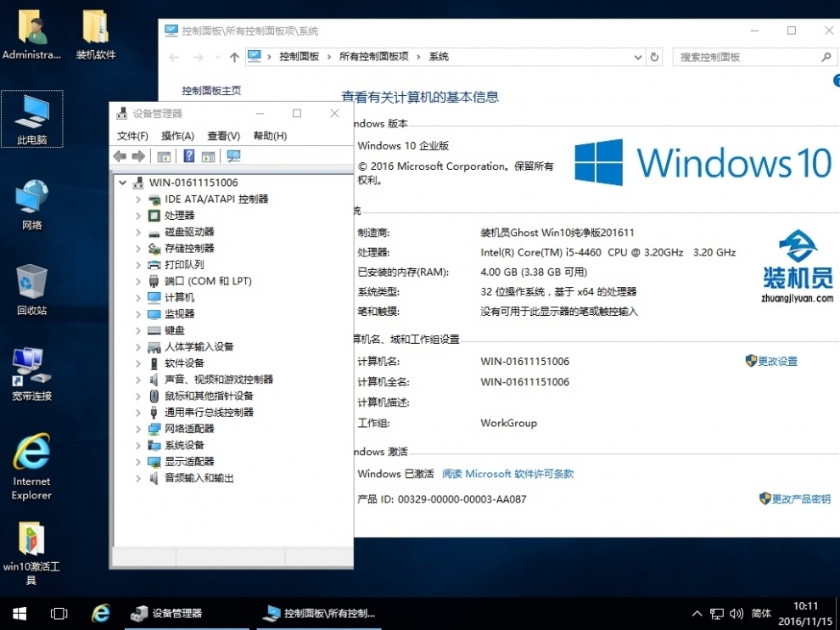
Task: Select the 回收站 recycle bin icon
Action: (32, 290)
